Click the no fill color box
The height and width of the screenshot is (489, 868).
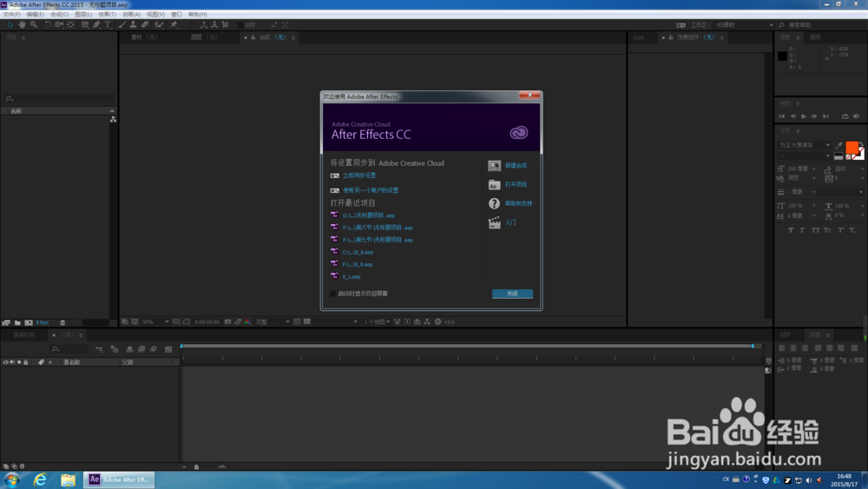pos(849,158)
